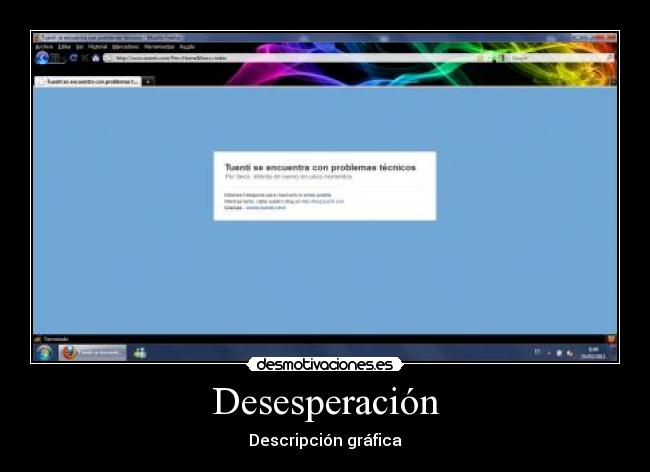
Task: Open the Ver menu
Action: (x=80, y=47)
